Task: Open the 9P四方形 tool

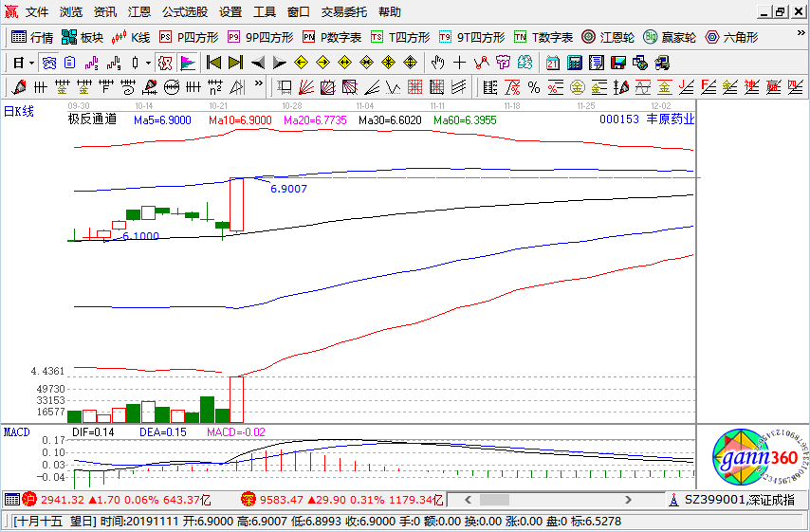Action: (x=260, y=37)
